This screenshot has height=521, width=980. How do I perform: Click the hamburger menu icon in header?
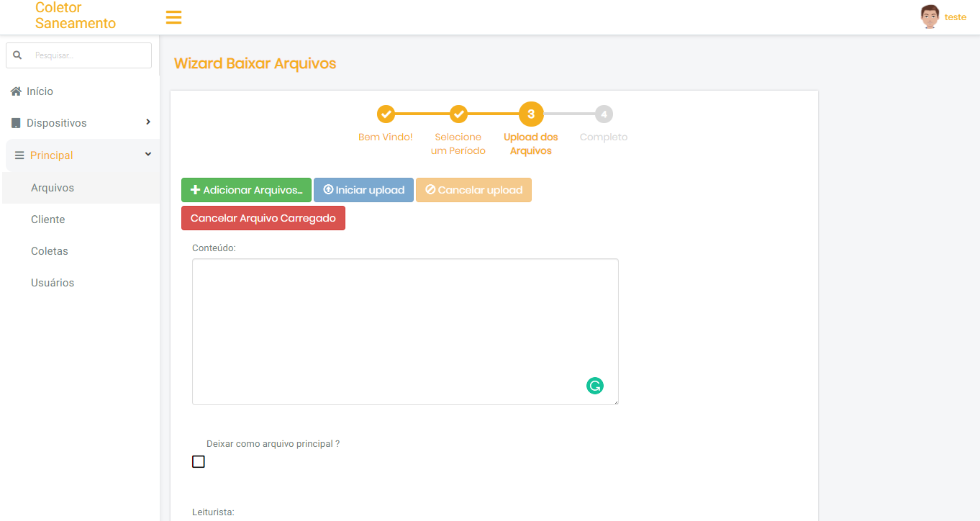[x=173, y=17]
